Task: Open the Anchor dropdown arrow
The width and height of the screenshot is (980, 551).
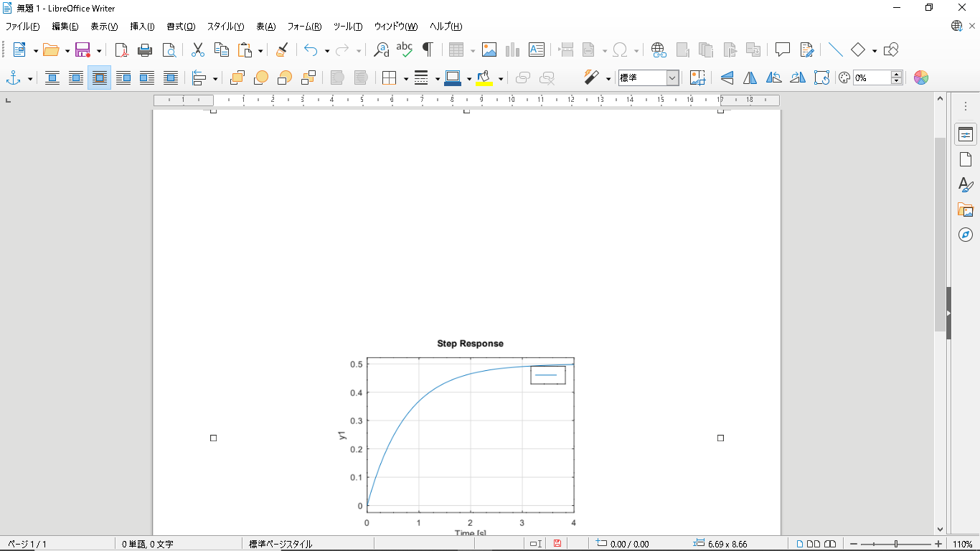Action: pos(29,78)
